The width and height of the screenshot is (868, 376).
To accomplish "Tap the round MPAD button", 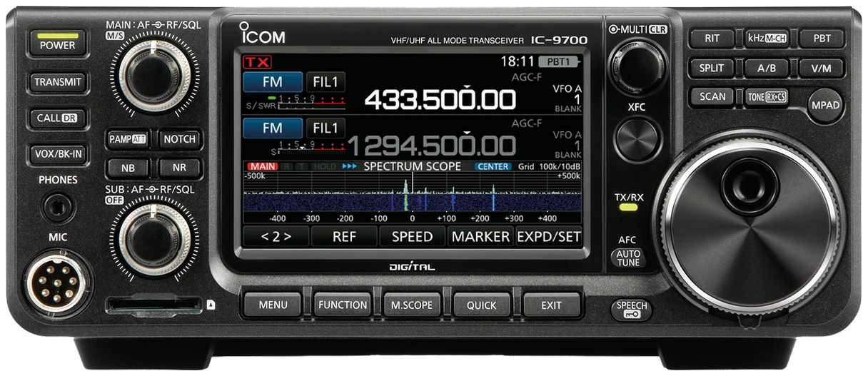I will coord(826,106).
